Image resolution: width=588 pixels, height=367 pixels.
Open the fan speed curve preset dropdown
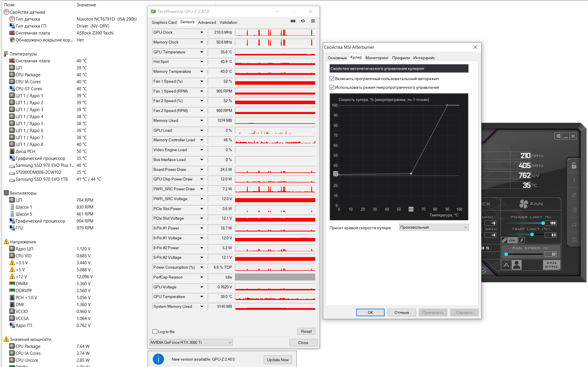point(433,227)
